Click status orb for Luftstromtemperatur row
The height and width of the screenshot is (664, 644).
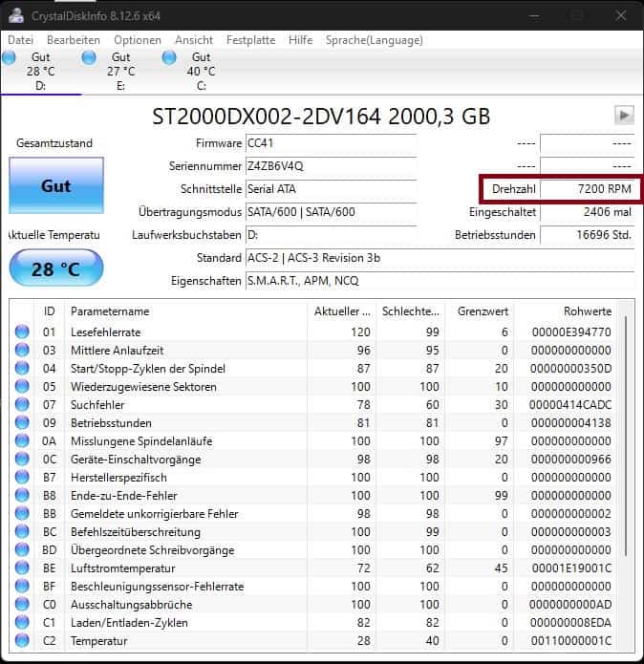[22, 568]
